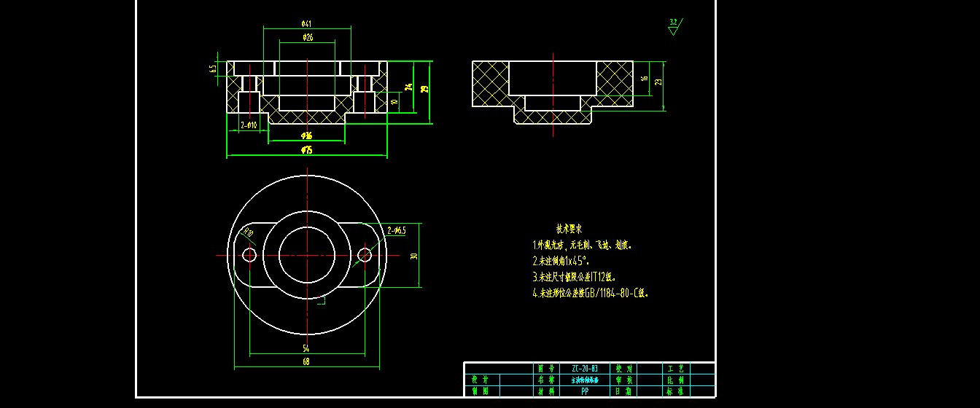The image size is (980, 408).
Task: Select the 日期 cell in title block
Action: (623, 391)
